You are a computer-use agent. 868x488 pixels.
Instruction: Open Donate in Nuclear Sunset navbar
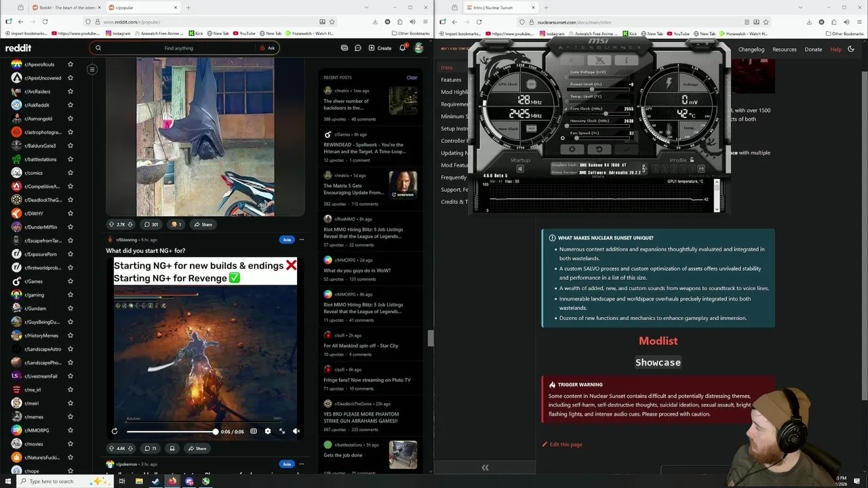coord(813,49)
